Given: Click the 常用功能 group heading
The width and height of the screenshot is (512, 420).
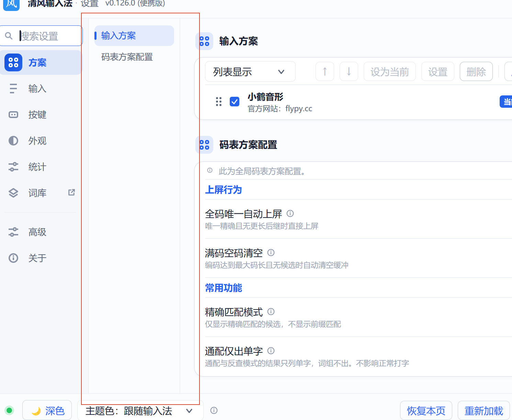Looking at the screenshot, I should point(224,288).
